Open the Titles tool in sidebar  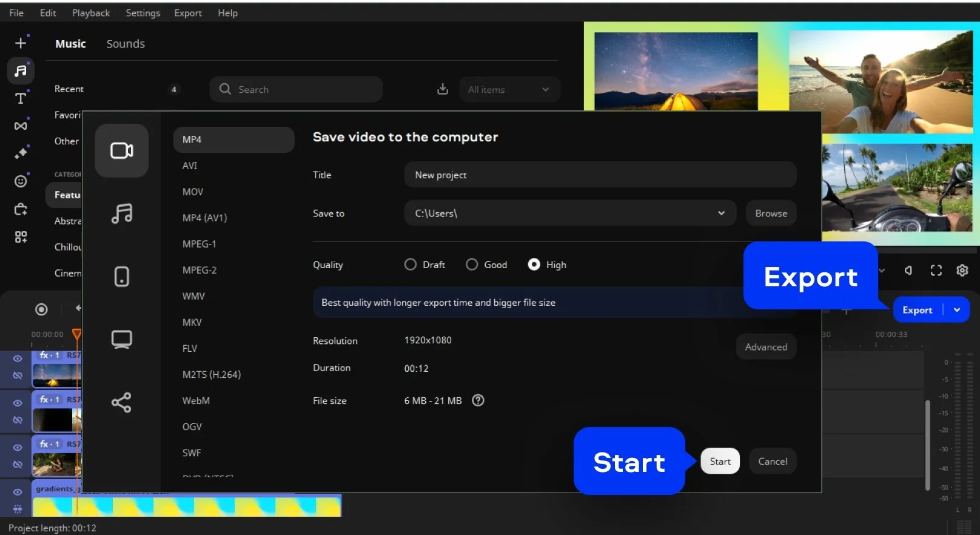21,98
